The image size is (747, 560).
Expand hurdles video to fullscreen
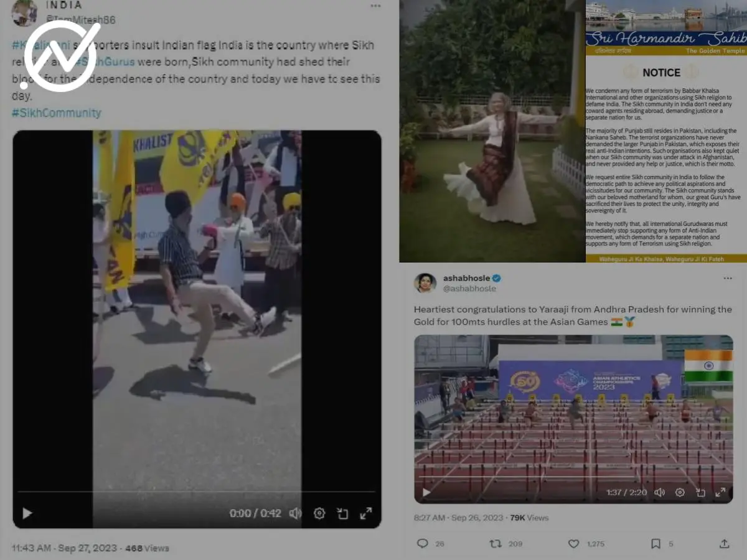(720, 492)
